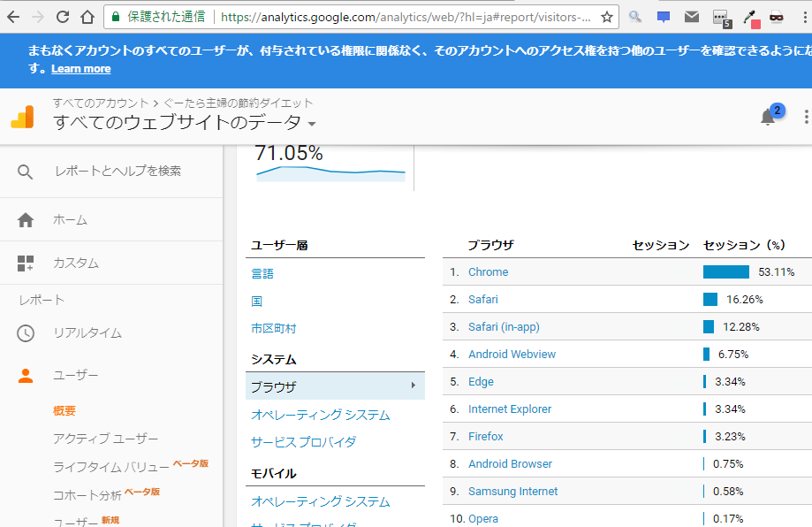Open コホート分析 beta report
The width and height of the screenshot is (812, 527).
tap(87, 495)
